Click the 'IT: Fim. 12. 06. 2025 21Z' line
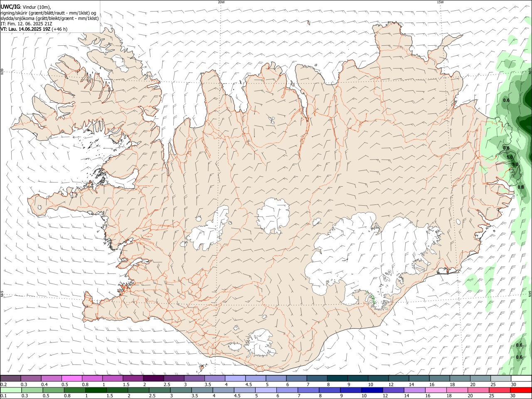Image resolution: width=532 pixels, height=399 pixels. [x=26, y=24]
